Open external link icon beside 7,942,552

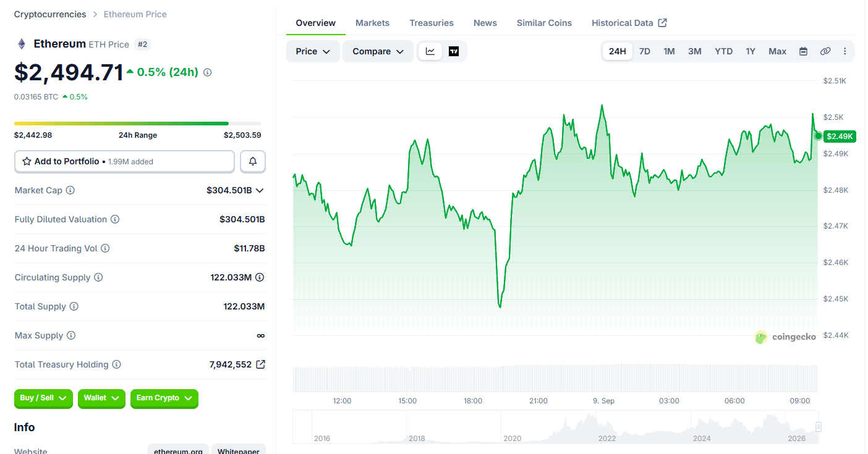(x=261, y=364)
